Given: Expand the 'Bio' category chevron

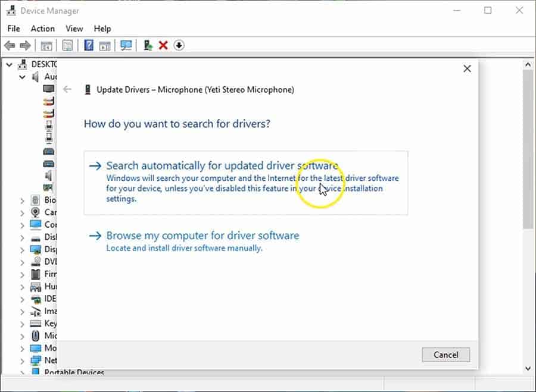Looking at the screenshot, I should click(22, 201).
